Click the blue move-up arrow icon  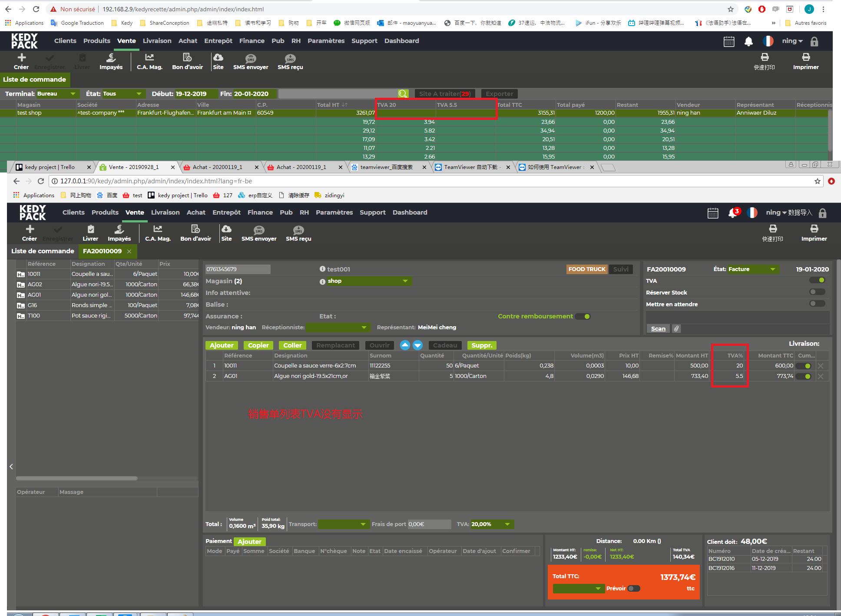tap(405, 345)
